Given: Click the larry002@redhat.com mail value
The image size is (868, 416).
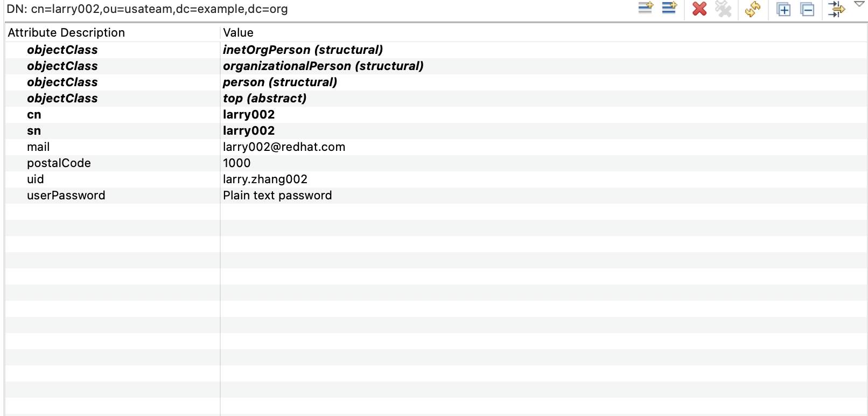Looking at the screenshot, I should pos(284,147).
